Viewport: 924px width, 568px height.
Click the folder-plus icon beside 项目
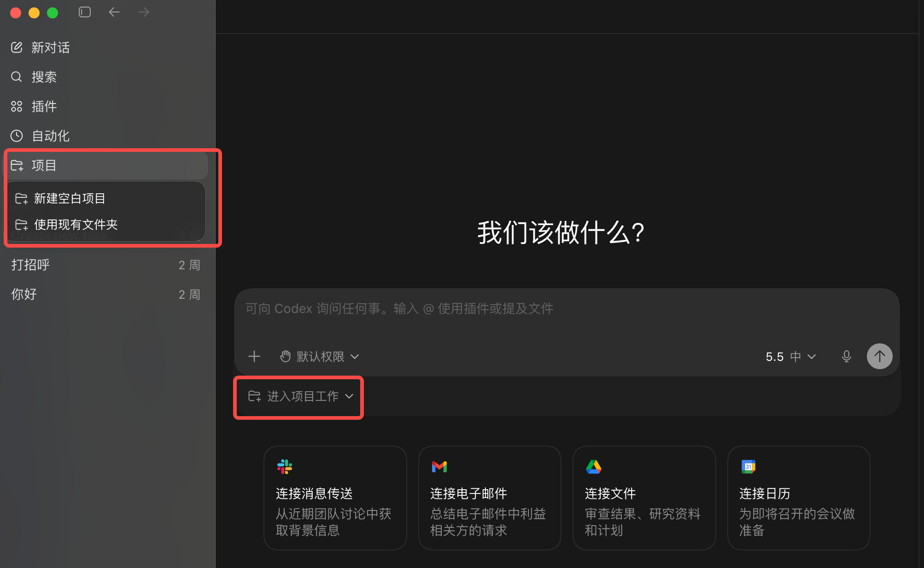(17, 165)
